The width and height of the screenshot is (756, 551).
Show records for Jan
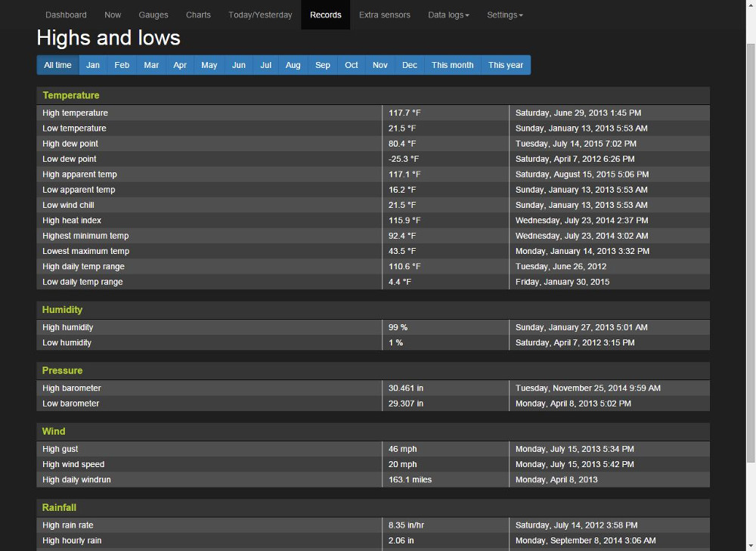93,65
